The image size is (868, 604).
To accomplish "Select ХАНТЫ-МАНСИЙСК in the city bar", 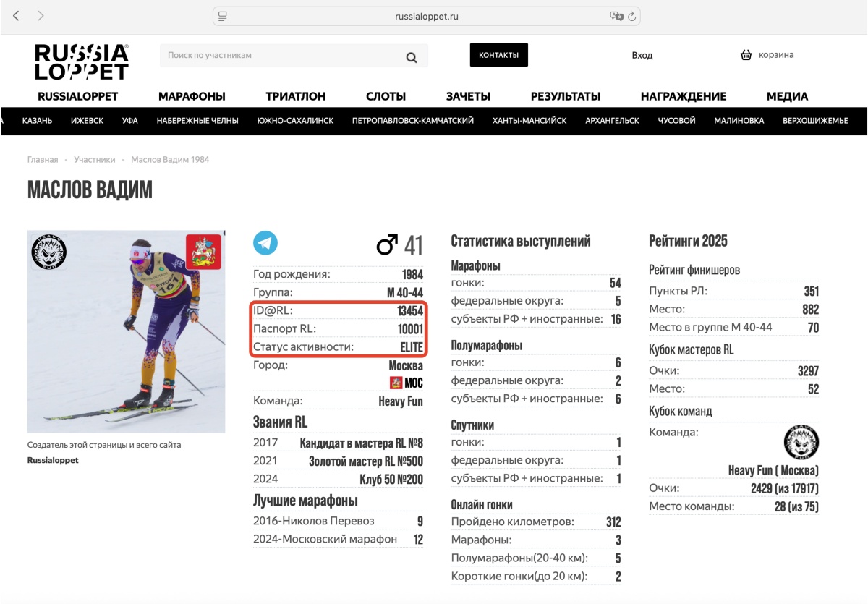I will coord(529,121).
